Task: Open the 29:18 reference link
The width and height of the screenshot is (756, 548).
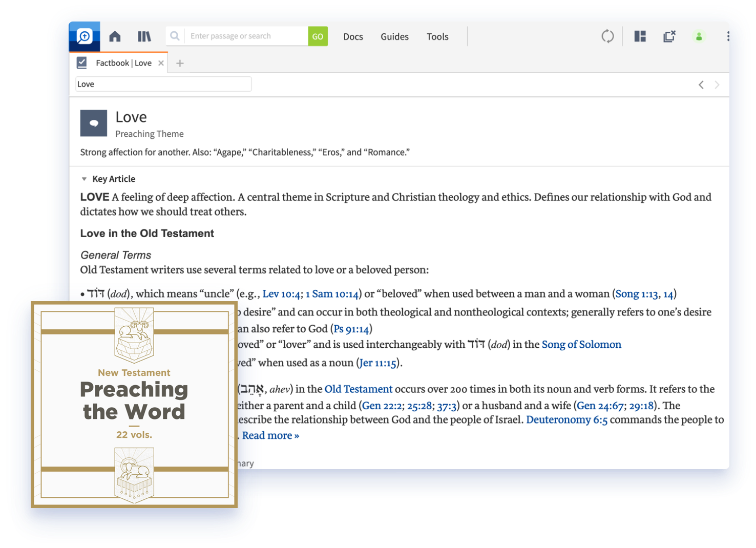Action: point(641,406)
